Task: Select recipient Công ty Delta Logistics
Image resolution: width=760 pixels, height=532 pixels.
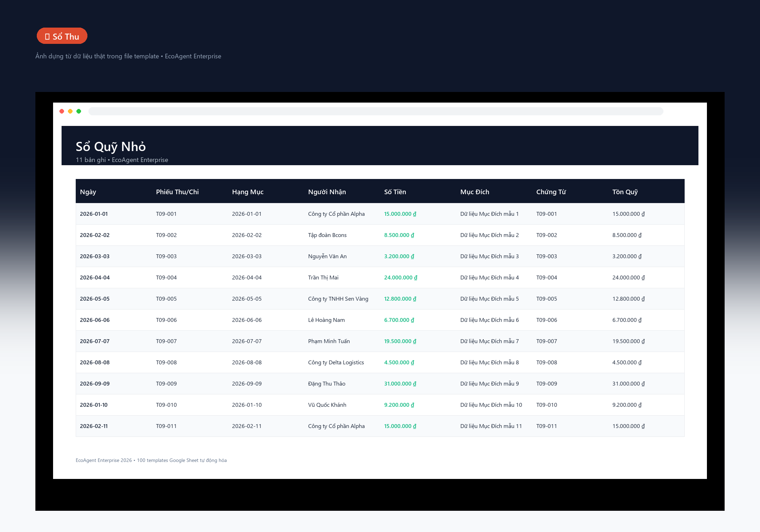Action: point(336,362)
